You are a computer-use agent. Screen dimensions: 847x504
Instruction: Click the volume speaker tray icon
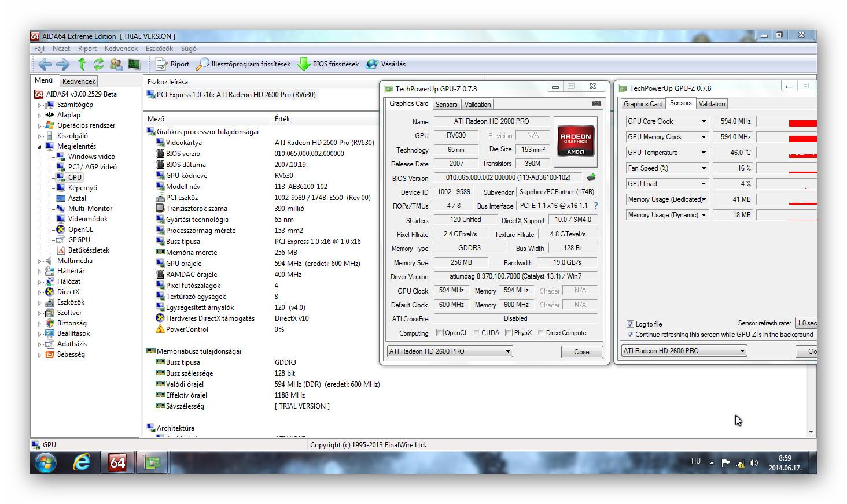click(x=753, y=462)
